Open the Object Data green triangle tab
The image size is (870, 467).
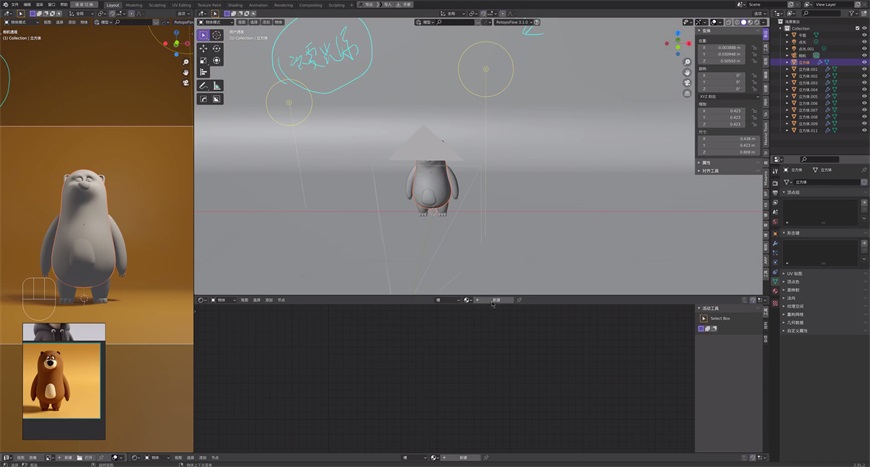point(775,282)
